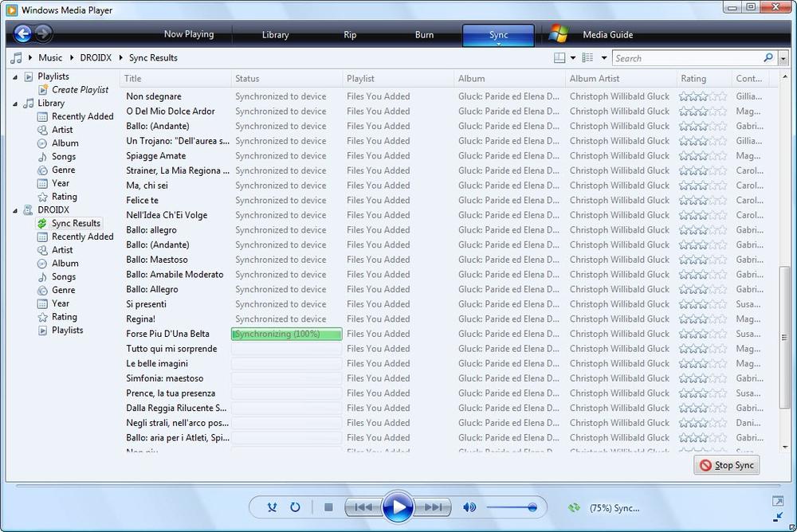Select Create Playlist in sidebar
Viewport: 797px width, 532px height.
(80, 90)
